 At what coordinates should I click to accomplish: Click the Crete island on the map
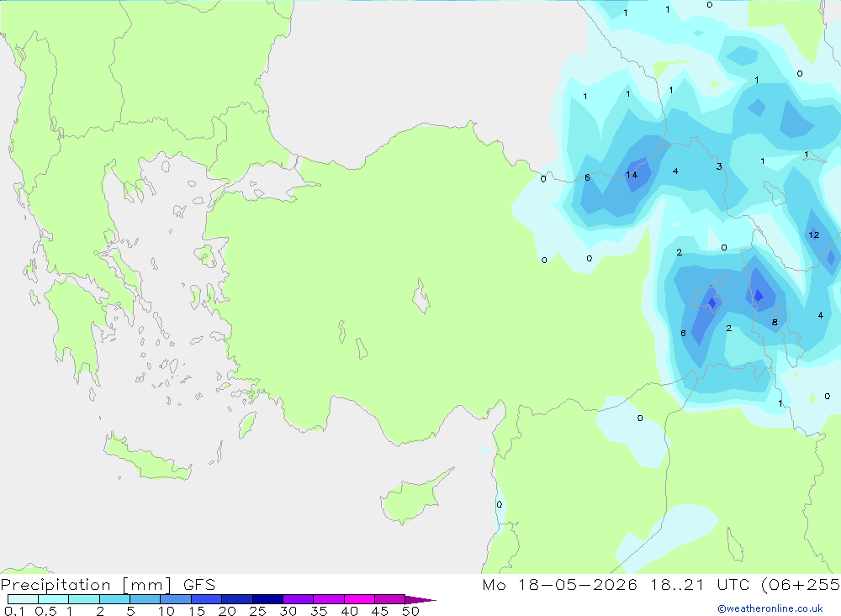pos(147,457)
